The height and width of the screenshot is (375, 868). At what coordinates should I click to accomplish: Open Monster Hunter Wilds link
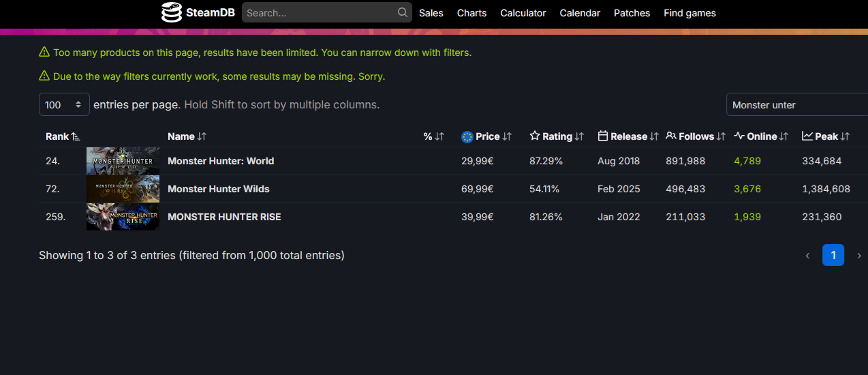pos(219,189)
